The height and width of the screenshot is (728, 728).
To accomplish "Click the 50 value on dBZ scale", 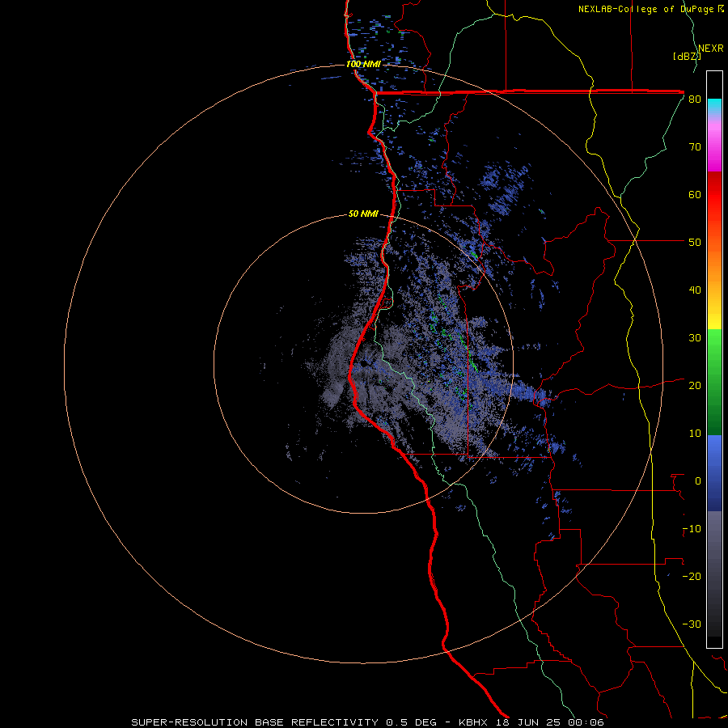I will click(x=695, y=243).
